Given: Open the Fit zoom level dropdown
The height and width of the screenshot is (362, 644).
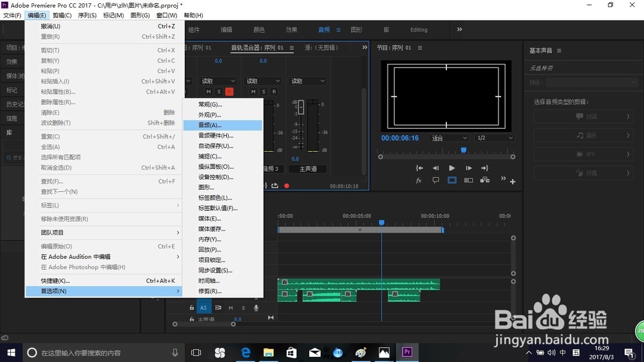Looking at the screenshot, I should point(448,138).
